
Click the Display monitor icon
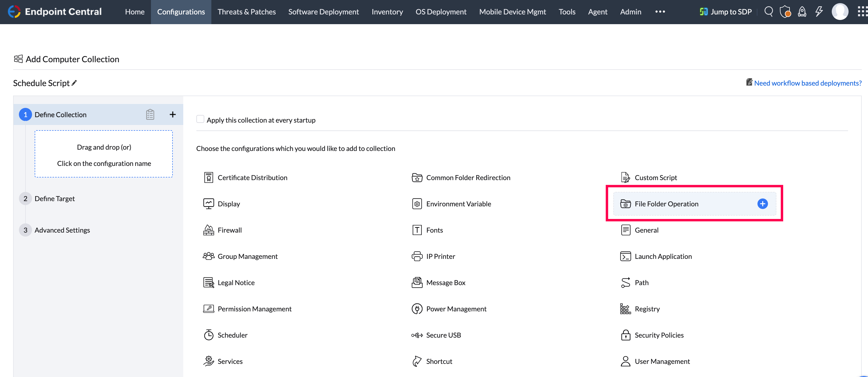(x=208, y=204)
